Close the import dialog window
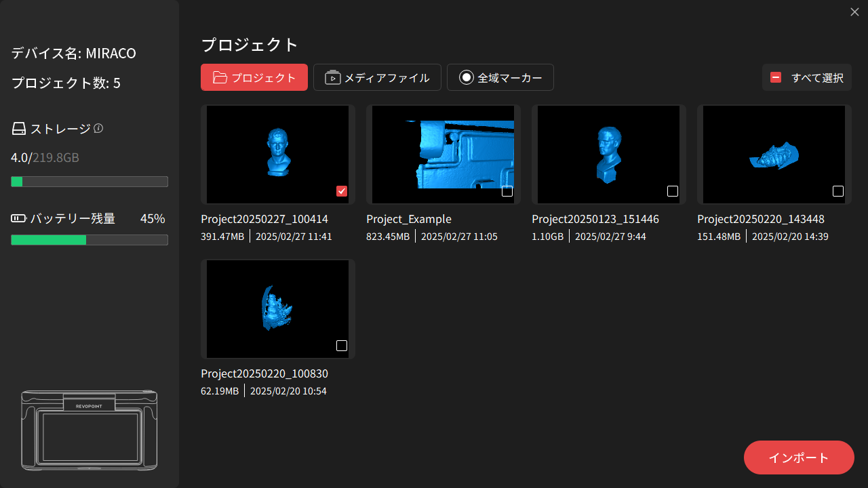Viewport: 868px width, 488px height. 854,12
